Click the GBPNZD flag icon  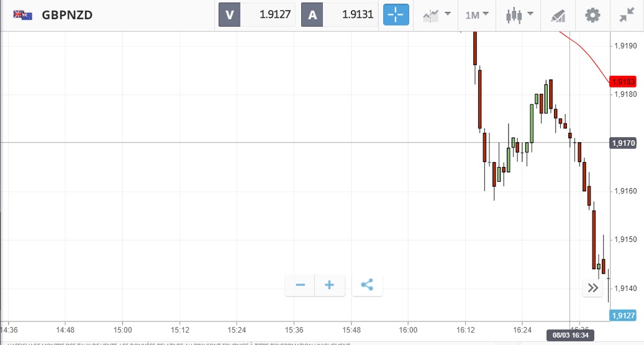[23, 15]
